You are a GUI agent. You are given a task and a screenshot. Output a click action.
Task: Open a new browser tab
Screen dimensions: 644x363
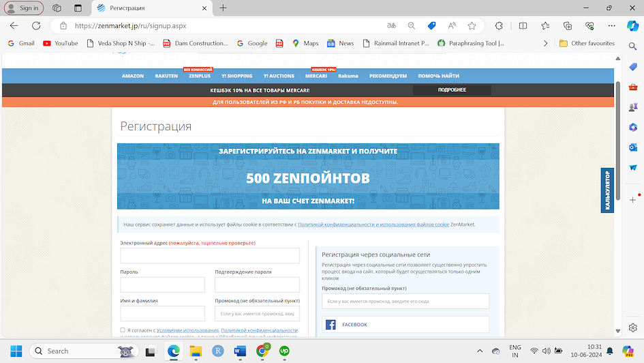[x=223, y=8]
